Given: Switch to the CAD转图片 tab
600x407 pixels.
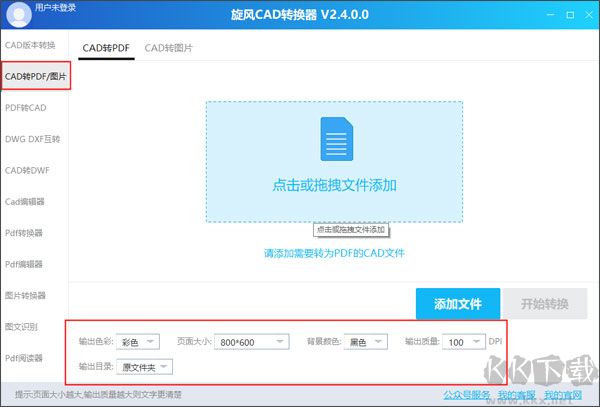Looking at the screenshot, I should pyautogui.click(x=168, y=48).
